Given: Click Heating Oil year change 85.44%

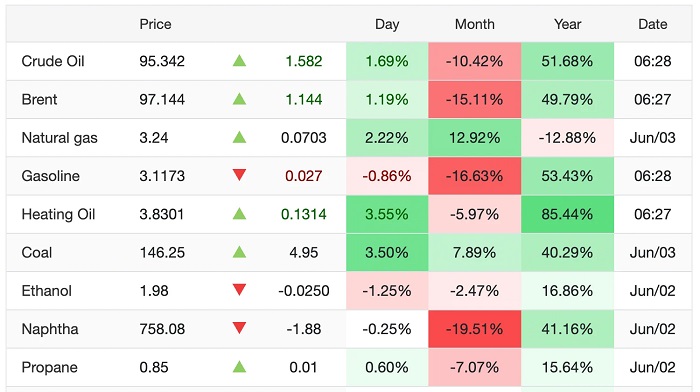Looking at the screenshot, I should [567, 214].
